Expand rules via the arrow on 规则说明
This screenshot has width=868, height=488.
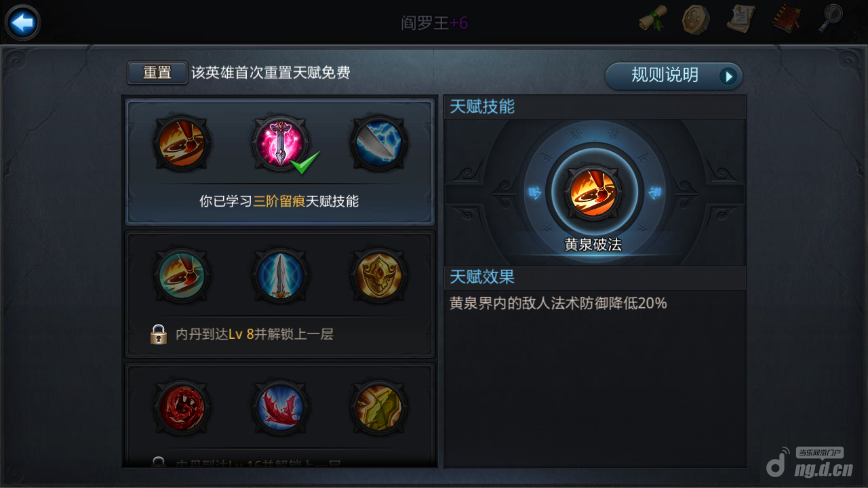pos(728,76)
